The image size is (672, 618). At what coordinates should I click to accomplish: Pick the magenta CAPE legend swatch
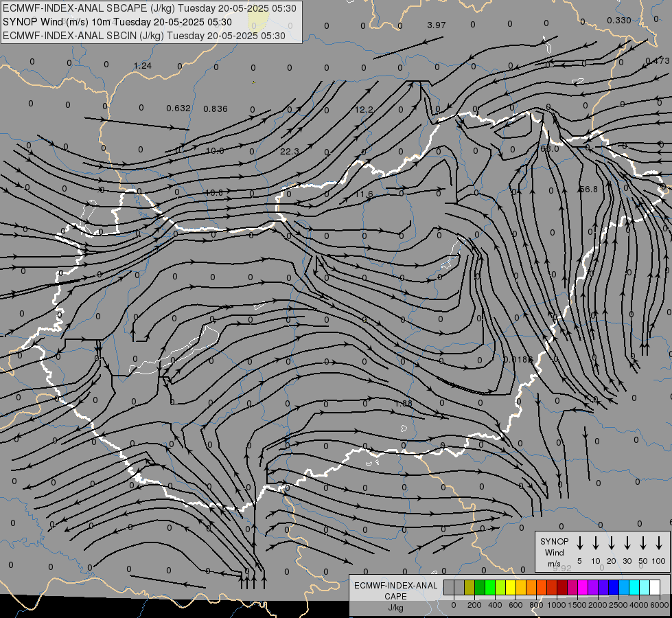(583, 588)
